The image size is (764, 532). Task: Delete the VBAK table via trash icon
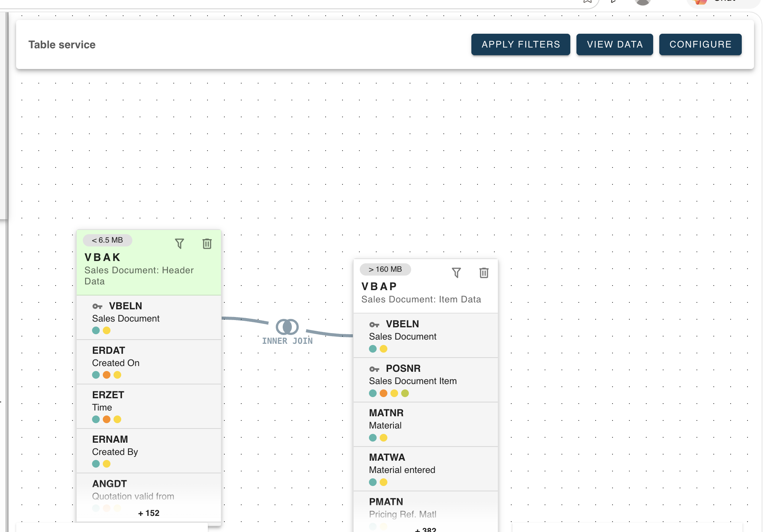coord(207,244)
